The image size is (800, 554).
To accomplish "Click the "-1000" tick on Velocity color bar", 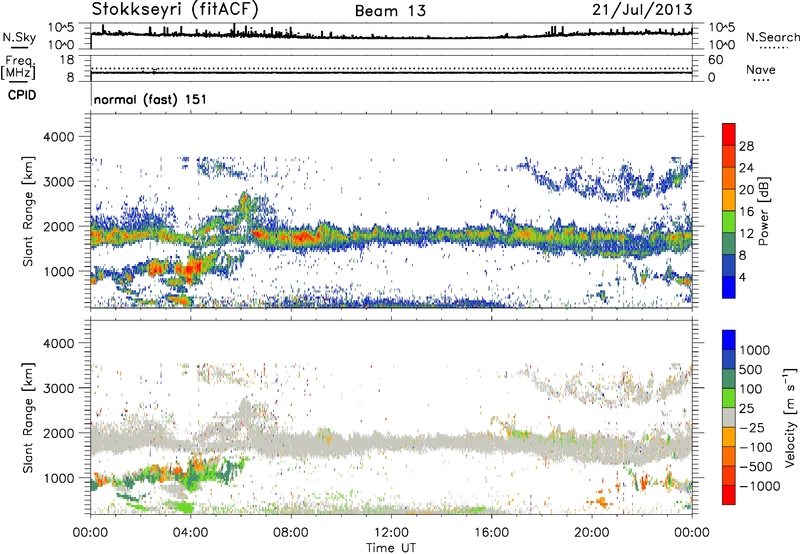I will tap(759, 486).
